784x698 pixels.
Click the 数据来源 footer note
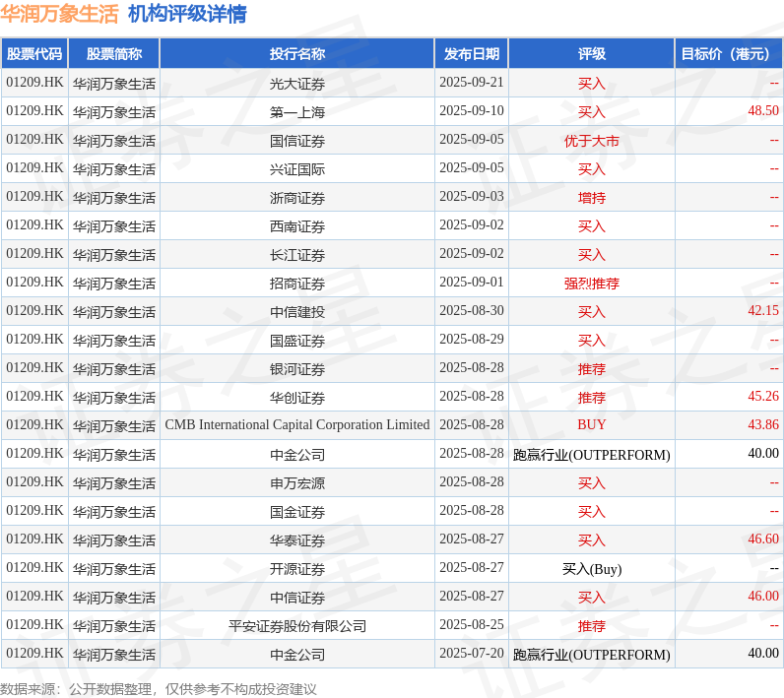[158, 689]
